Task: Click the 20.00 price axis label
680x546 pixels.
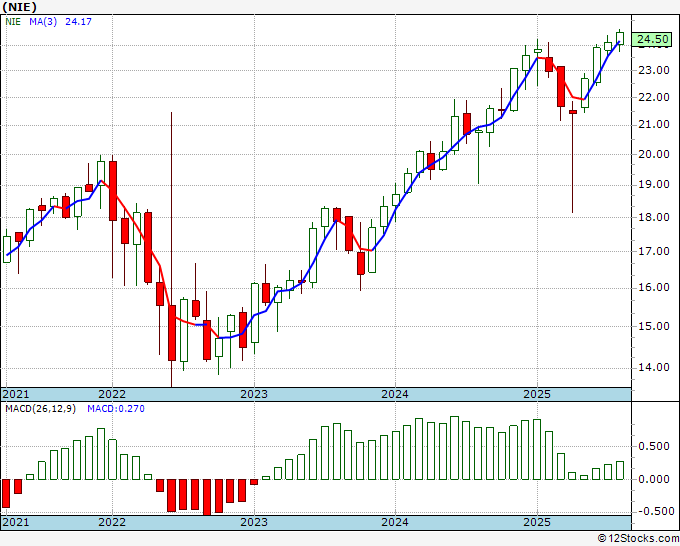Action: click(x=654, y=154)
